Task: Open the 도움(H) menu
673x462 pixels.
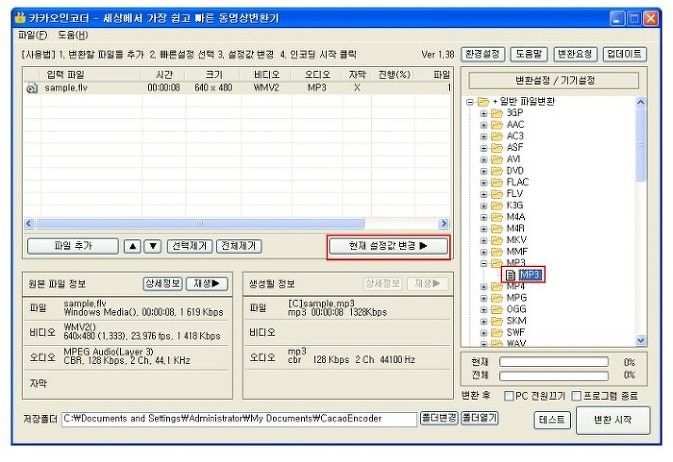Action: click(73, 35)
